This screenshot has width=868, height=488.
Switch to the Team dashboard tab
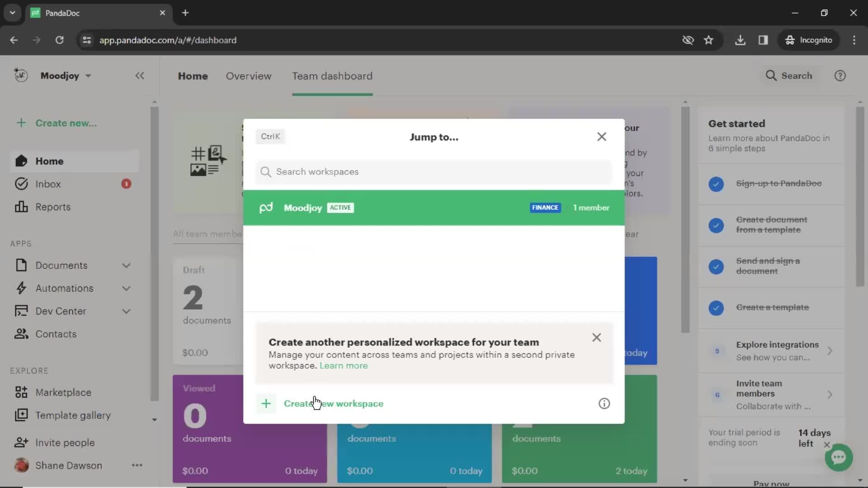click(x=332, y=75)
